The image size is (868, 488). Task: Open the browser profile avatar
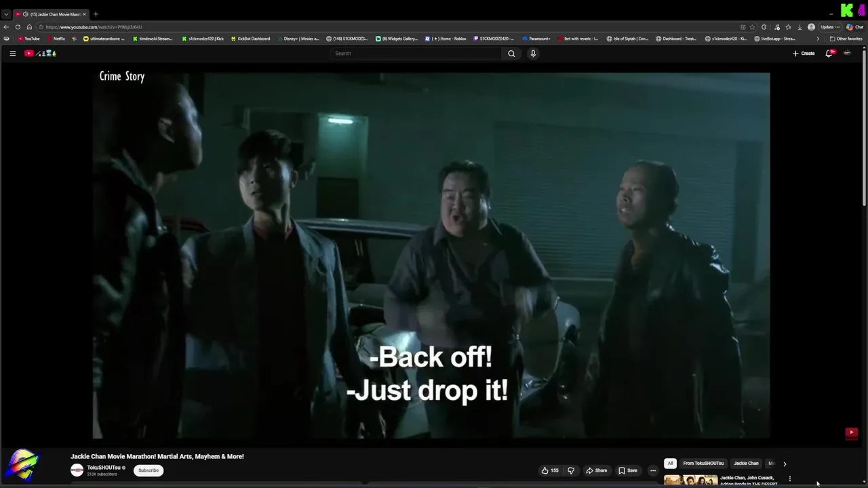pos(811,27)
